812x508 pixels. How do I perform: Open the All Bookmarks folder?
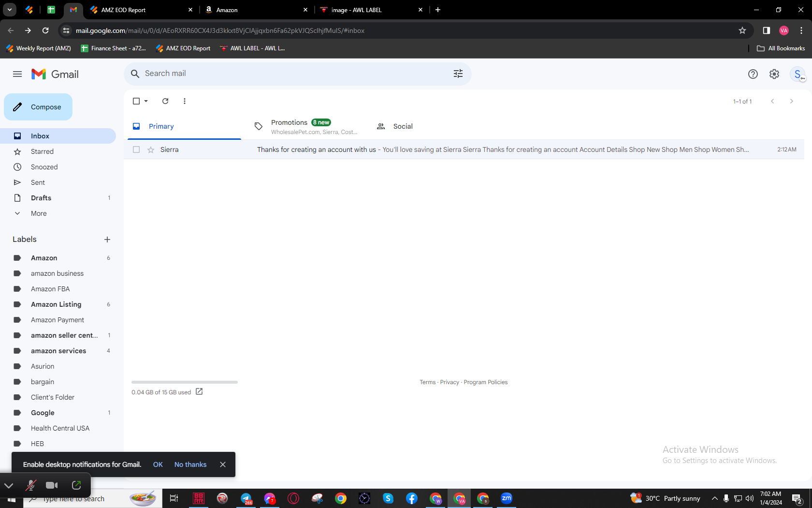pyautogui.click(x=781, y=48)
